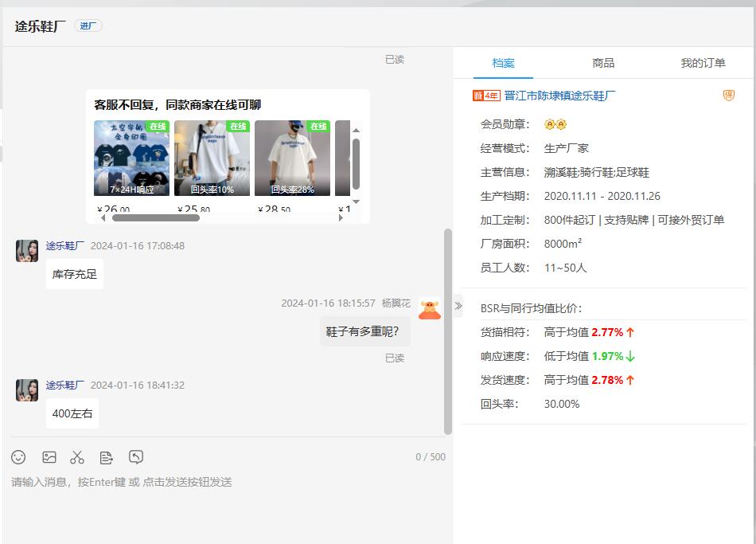
Task: Click the 进厂 button next to title
Action: 88,26
